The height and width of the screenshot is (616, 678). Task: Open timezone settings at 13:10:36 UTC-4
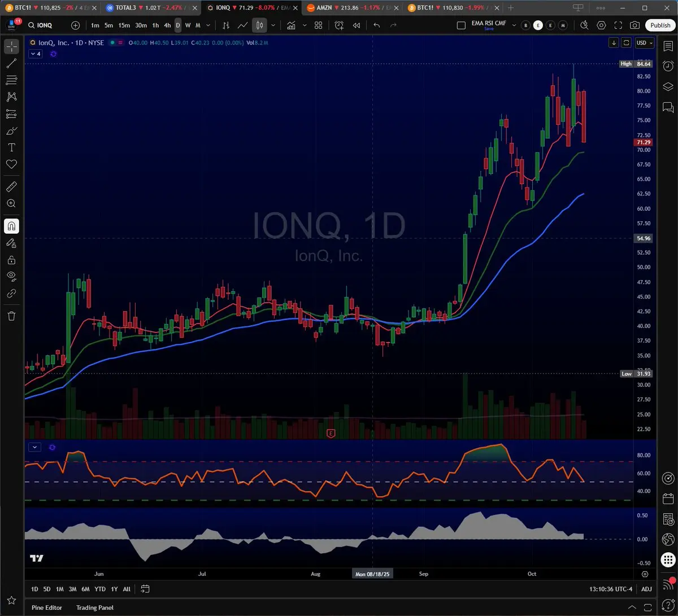[x=611, y=589]
